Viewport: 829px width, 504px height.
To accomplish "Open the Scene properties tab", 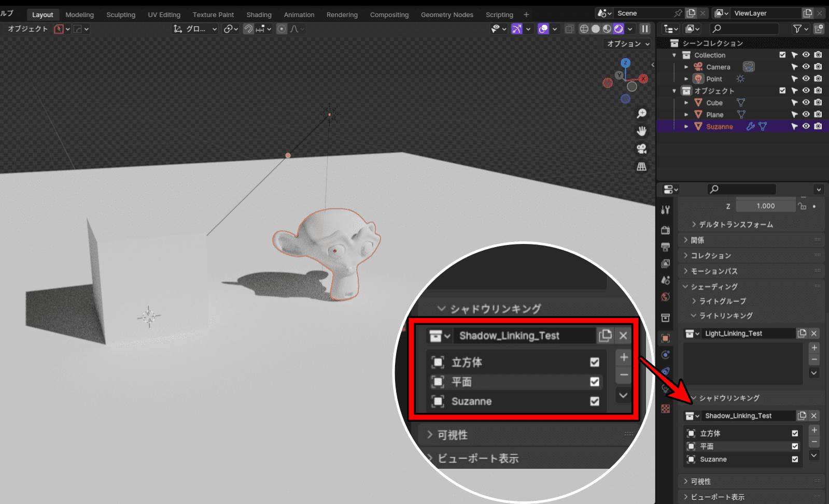I will tap(666, 280).
